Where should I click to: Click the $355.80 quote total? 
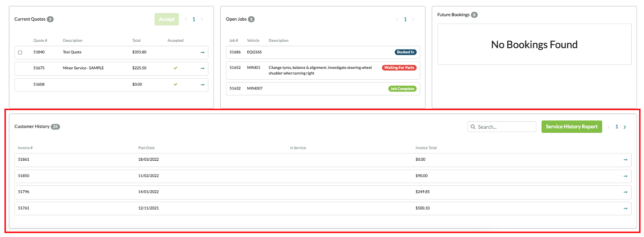coord(139,52)
